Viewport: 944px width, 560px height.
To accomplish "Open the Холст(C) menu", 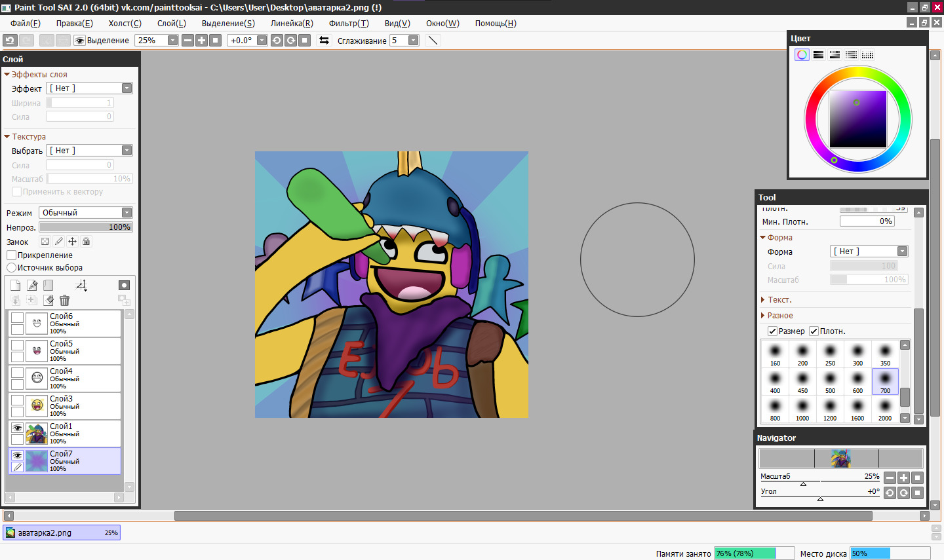I will point(125,24).
